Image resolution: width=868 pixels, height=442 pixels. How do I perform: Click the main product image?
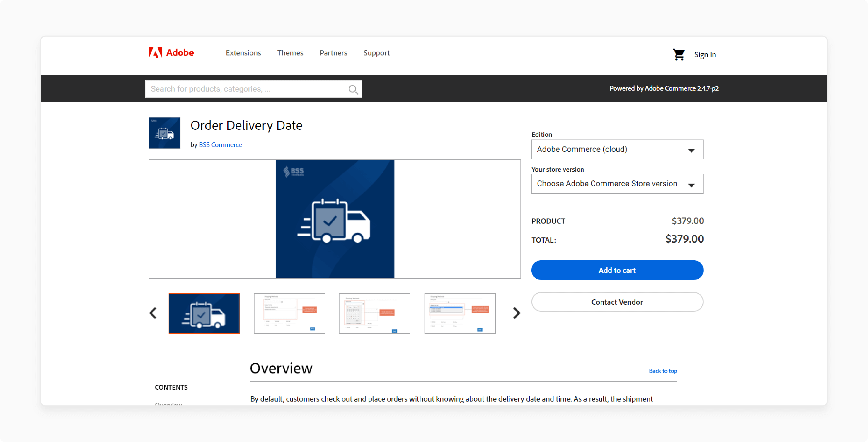coord(335,219)
